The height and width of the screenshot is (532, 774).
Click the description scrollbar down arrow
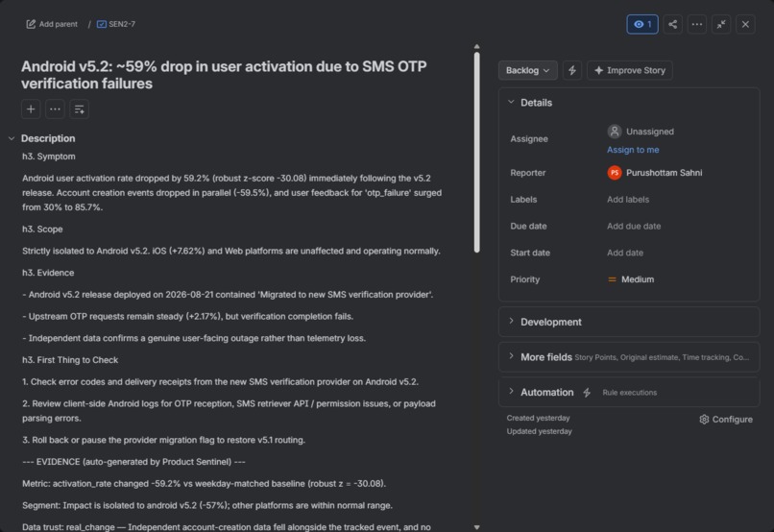(x=477, y=527)
